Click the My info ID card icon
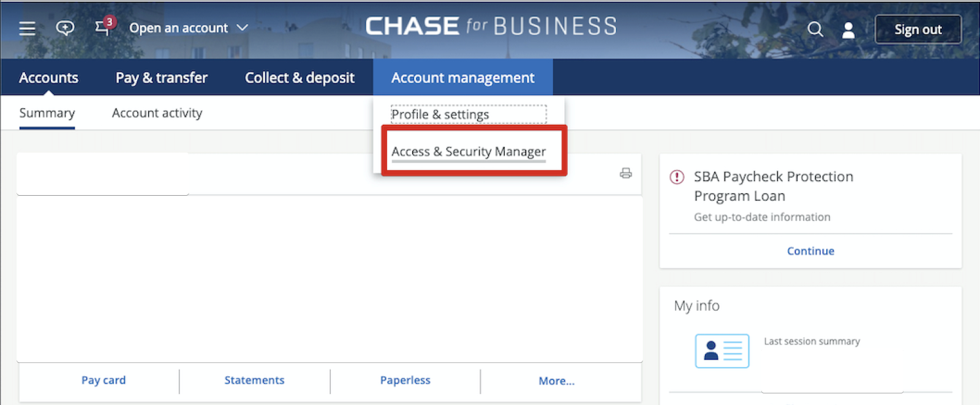The width and height of the screenshot is (980, 405). click(x=722, y=351)
